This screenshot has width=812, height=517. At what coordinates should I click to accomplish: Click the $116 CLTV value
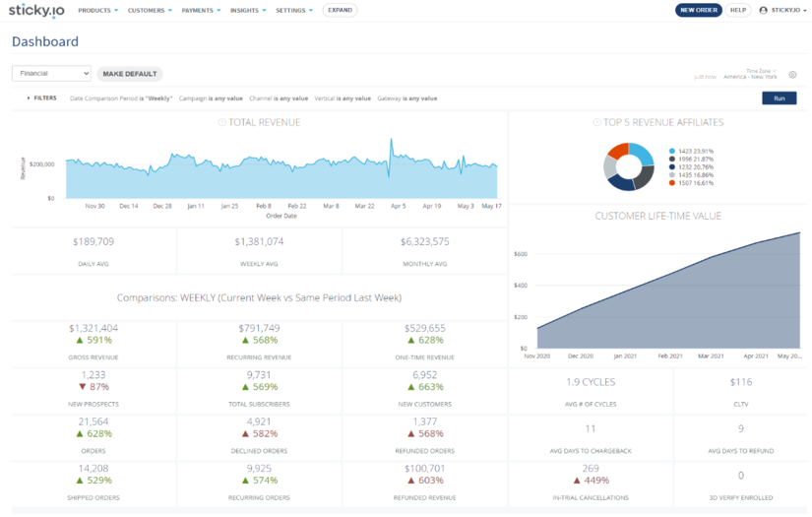coord(740,382)
